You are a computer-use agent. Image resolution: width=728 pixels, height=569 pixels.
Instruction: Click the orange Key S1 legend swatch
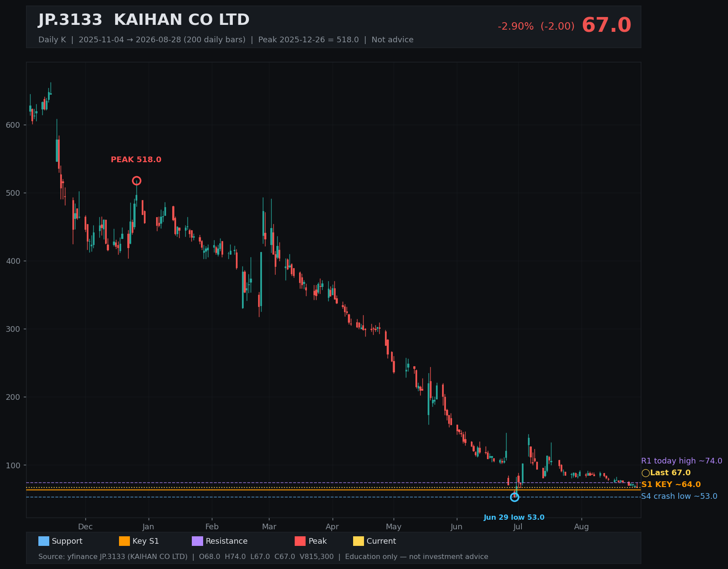click(124, 541)
